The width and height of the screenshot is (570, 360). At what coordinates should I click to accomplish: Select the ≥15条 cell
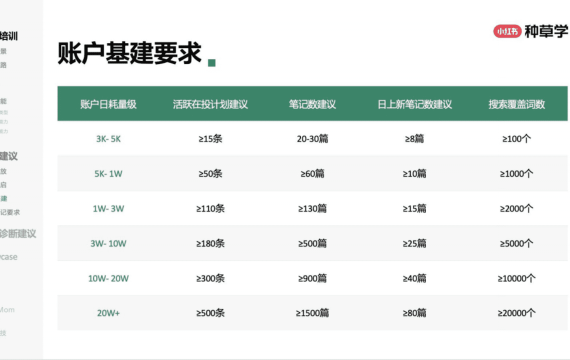(210, 139)
